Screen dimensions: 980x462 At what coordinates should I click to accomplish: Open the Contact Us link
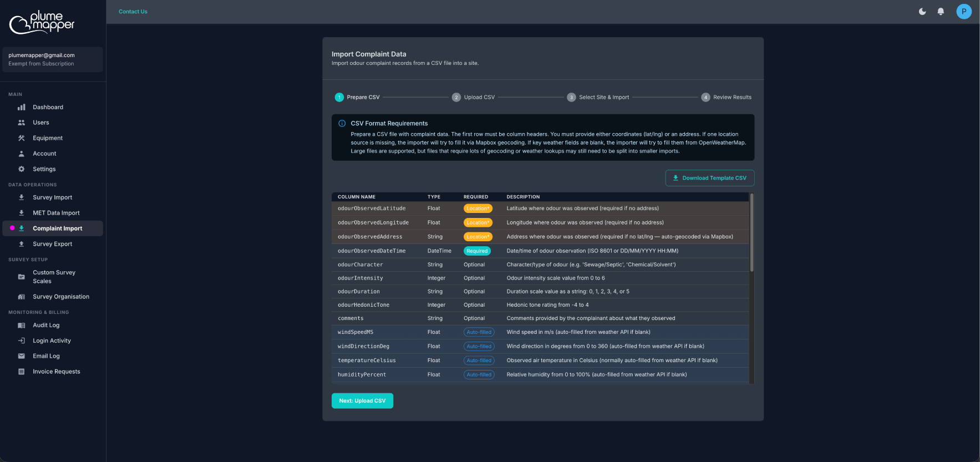(x=133, y=12)
